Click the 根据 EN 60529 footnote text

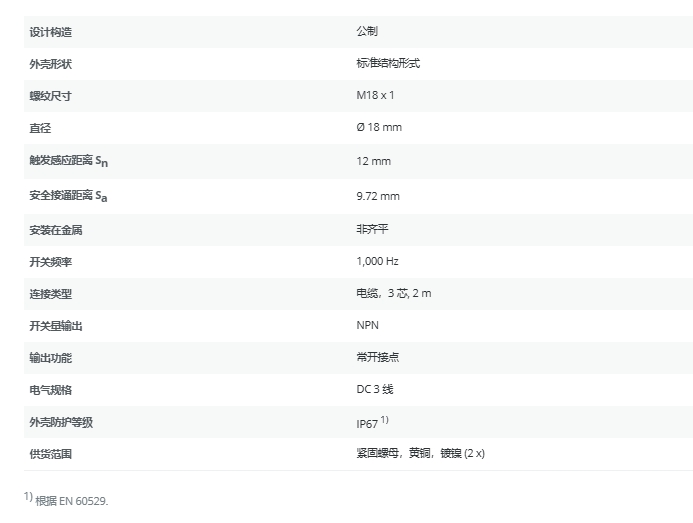pos(71,500)
